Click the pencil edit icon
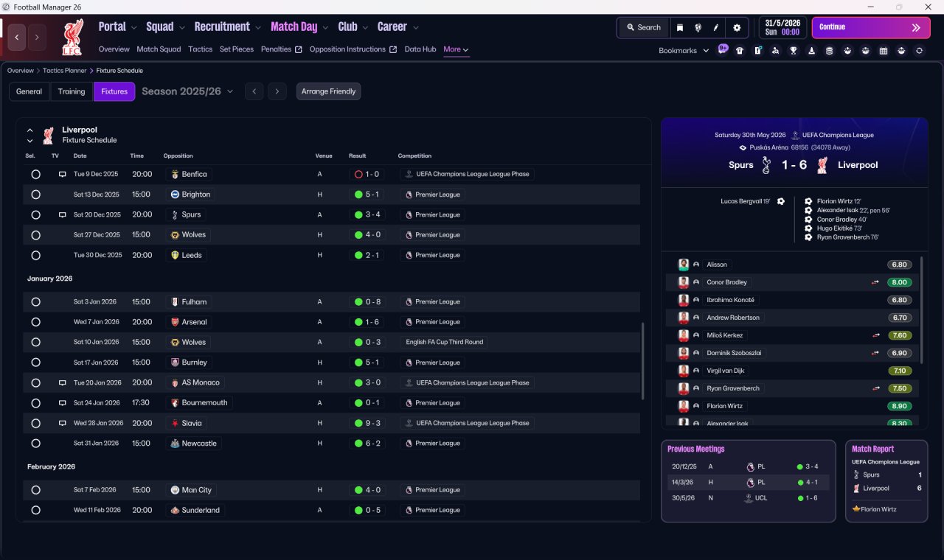 click(715, 27)
